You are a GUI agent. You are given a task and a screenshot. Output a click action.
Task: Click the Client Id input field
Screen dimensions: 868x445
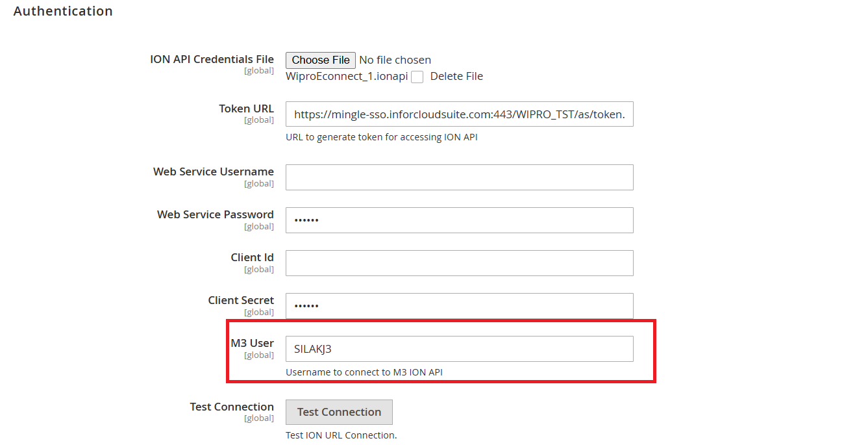click(x=459, y=262)
